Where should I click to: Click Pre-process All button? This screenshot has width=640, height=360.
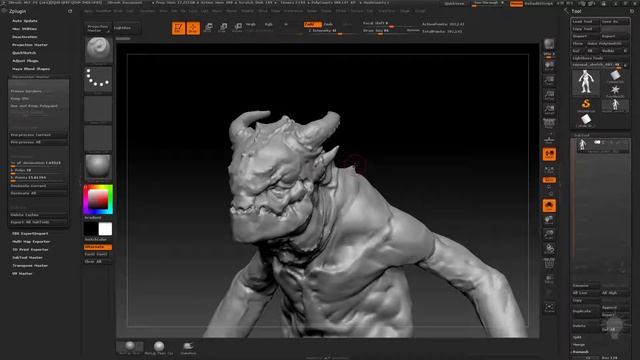click(x=38, y=142)
